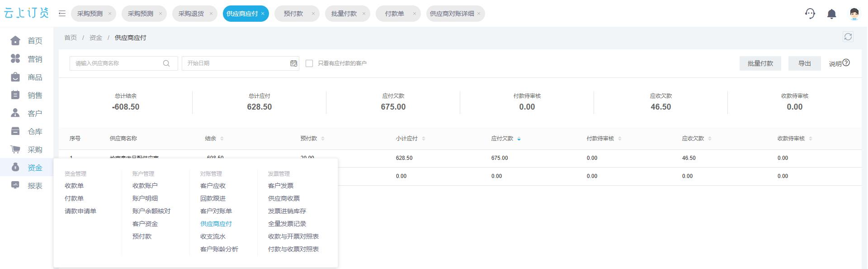The image size is (868, 269).
Task: Click the refresh page icon
Action: tap(848, 37)
